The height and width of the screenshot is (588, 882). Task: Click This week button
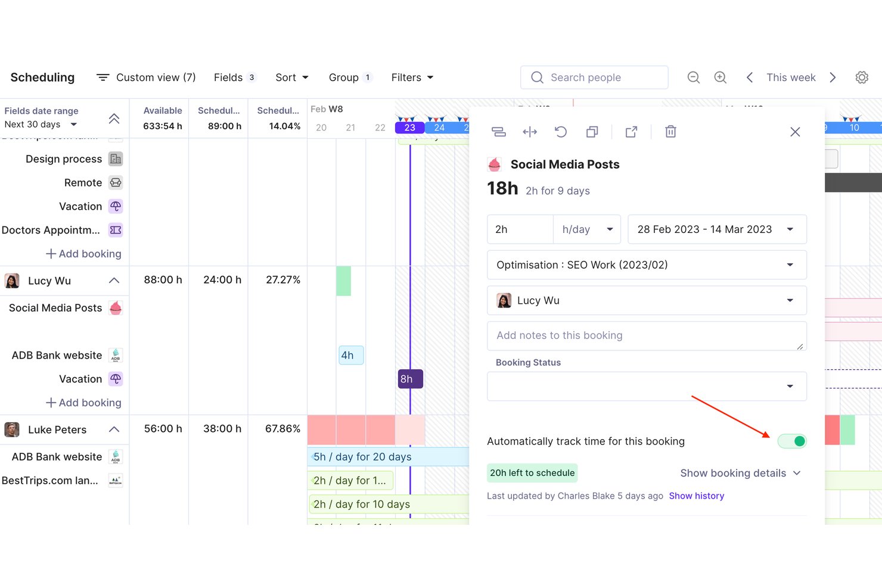tap(791, 77)
